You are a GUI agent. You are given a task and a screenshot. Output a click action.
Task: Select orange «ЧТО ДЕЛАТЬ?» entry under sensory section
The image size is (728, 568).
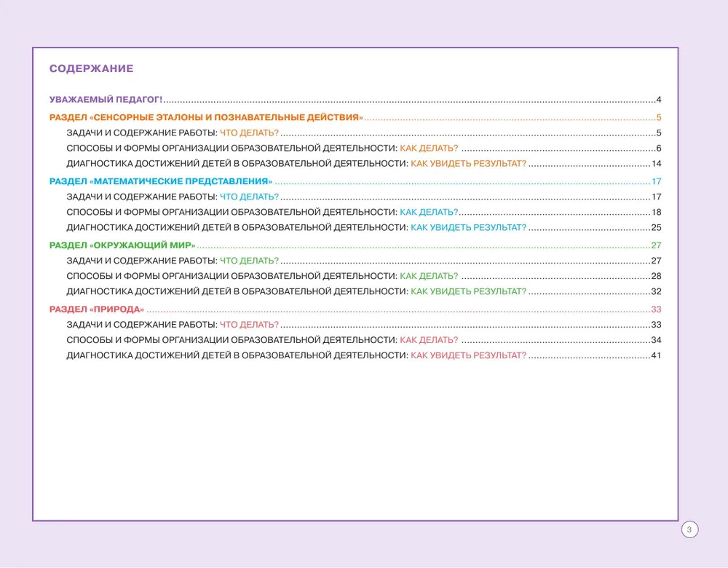[x=249, y=133]
